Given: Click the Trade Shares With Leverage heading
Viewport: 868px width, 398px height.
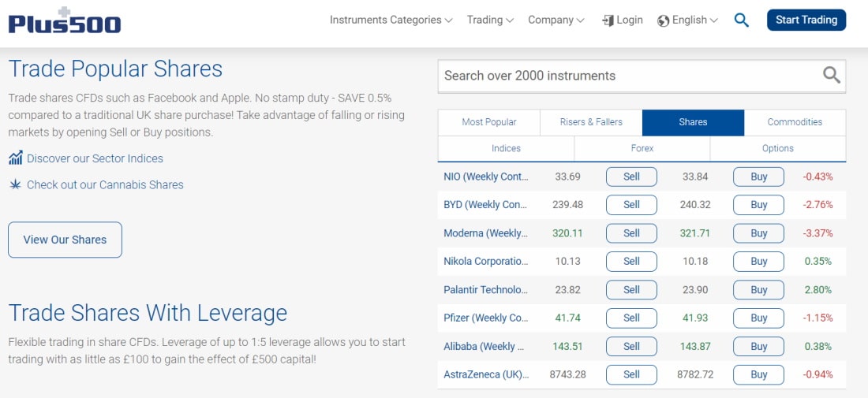Looking at the screenshot, I should (148, 313).
